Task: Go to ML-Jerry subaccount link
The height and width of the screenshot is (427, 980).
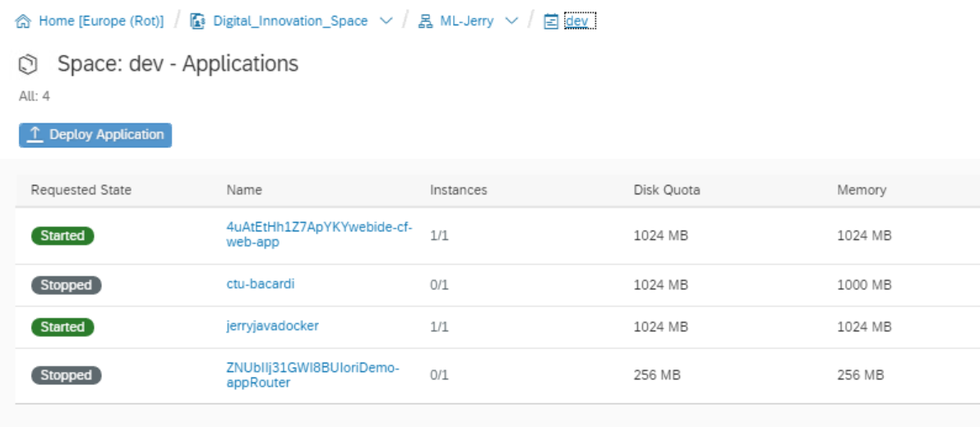Action: (x=468, y=21)
